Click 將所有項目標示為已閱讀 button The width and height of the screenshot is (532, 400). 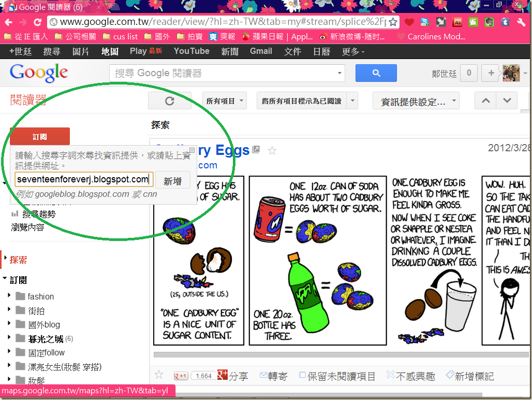[301, 101]
